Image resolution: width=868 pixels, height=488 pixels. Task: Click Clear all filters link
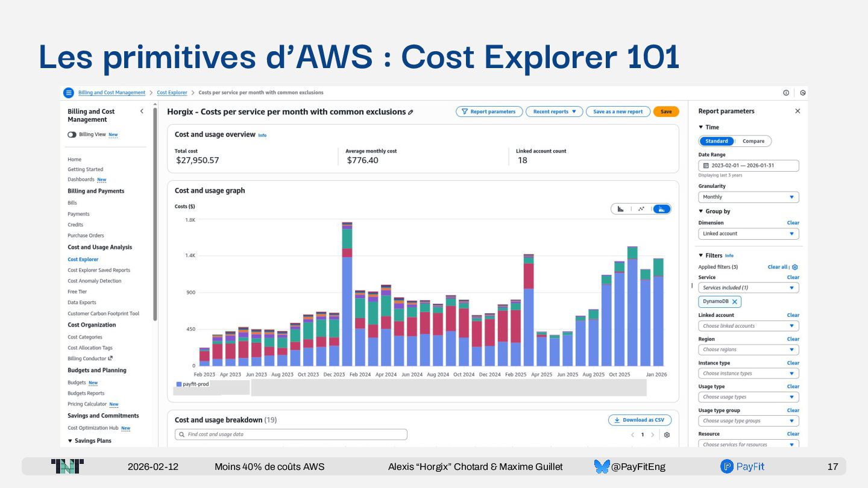778,267
